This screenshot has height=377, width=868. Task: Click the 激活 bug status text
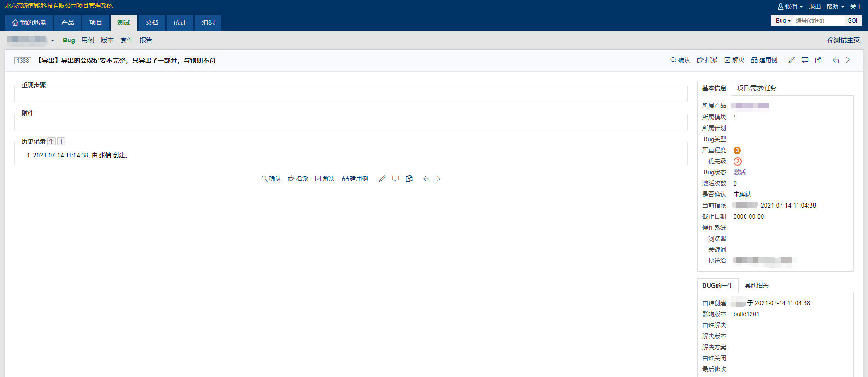click(x=740, y=173)
